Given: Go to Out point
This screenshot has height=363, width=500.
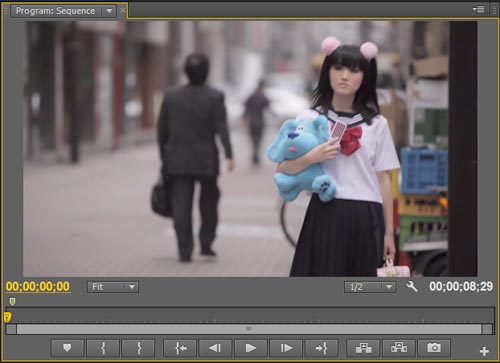Looking at the screenshot, I should [322, 348].
